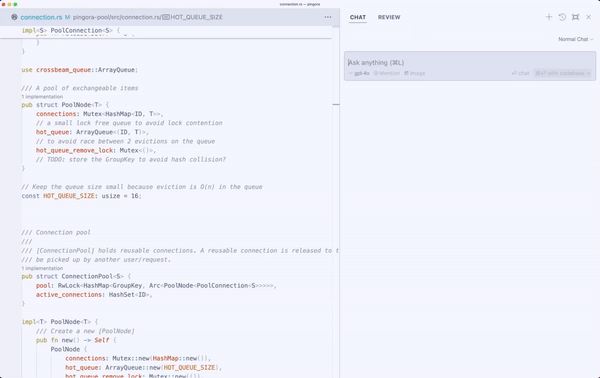This screenshot has height=378, width=600.
Task: Expand chat panel to full screen
Action: tap(575, 17)
